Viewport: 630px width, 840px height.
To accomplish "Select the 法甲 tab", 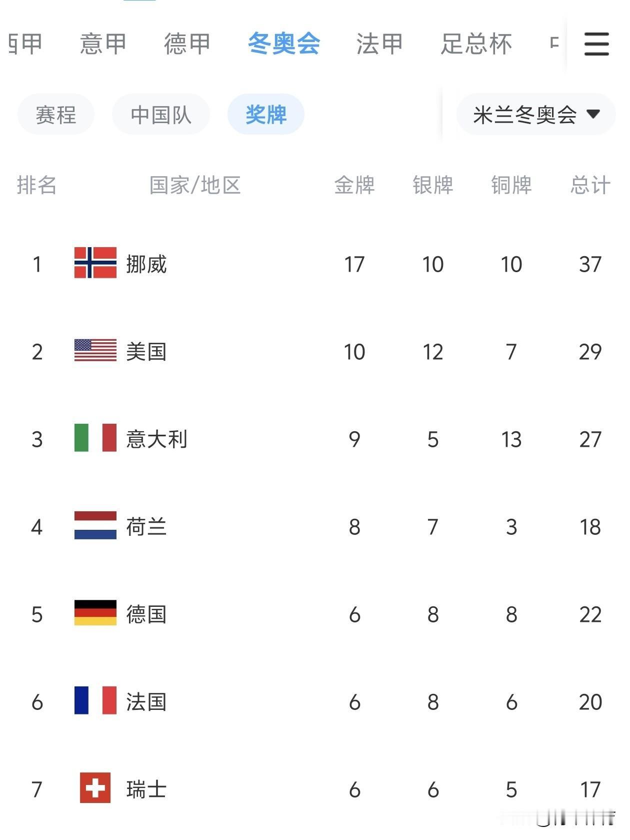I will [x=379, y=44].
